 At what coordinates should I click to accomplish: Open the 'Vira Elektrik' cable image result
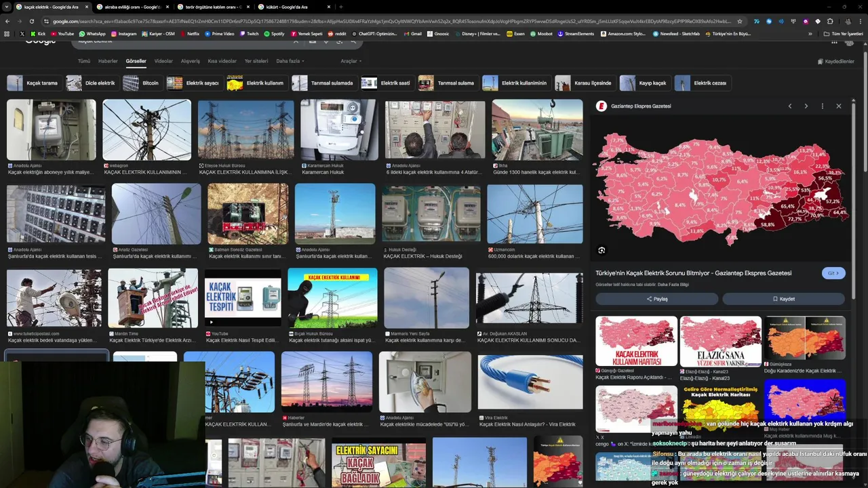[x=530, y=381]
